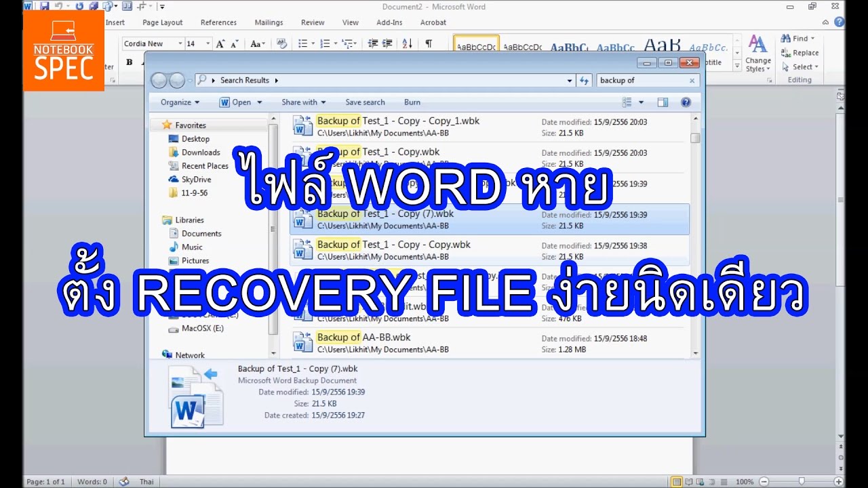Click the Thai language indicator in status bar
Viewport: 868px width, 488px height.
[146, 482]
